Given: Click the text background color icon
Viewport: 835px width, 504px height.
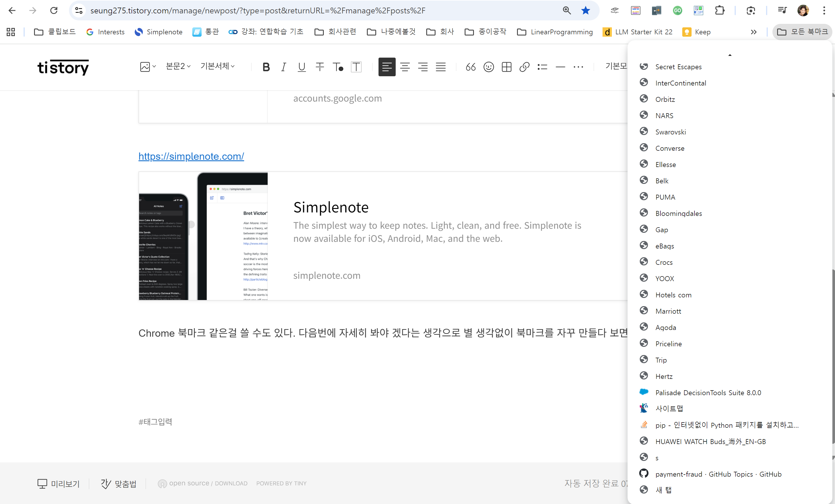Looking at the screenshot, I should click(x=356, y=67).
